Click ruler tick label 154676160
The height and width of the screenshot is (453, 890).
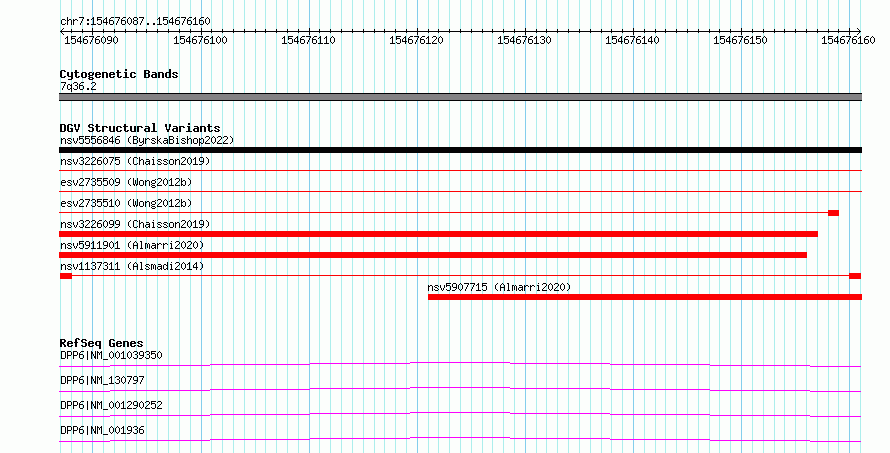click(848, 40)
